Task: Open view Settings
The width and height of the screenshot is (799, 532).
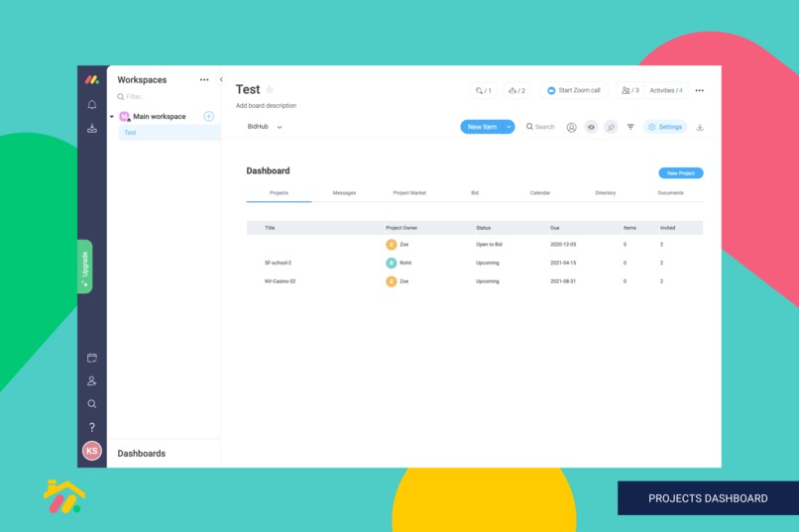Action: pos(665,127)
